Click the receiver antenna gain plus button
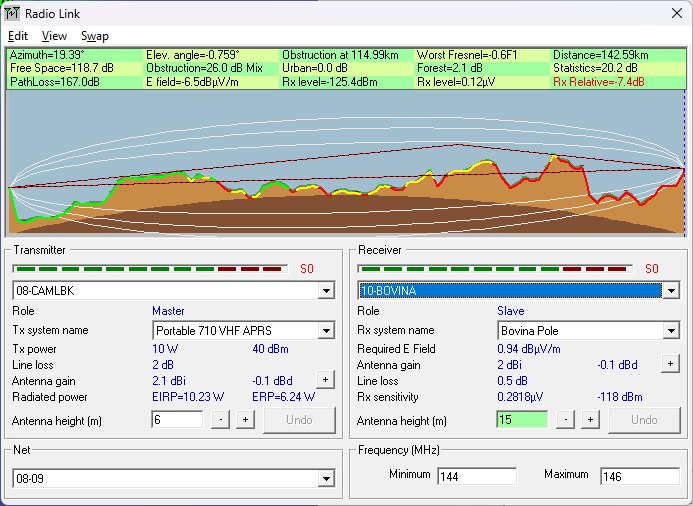The image size is (693, 506). click(670, 364)
